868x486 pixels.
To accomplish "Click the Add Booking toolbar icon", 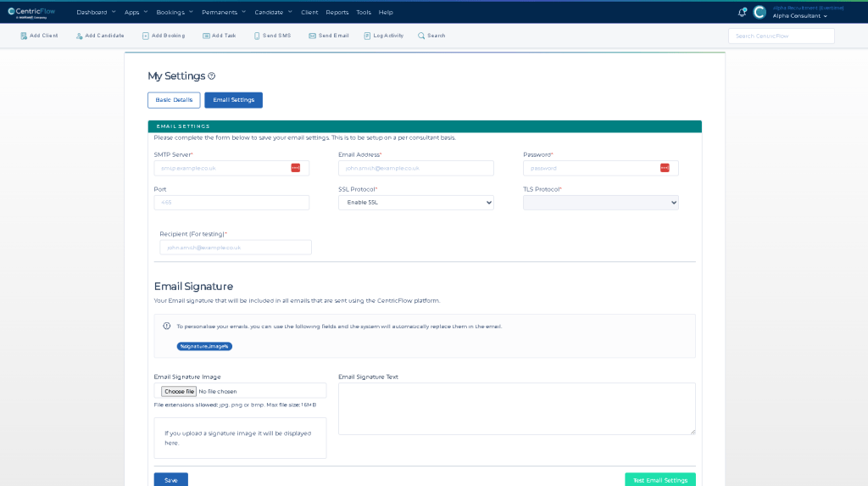I will (146, 36).
